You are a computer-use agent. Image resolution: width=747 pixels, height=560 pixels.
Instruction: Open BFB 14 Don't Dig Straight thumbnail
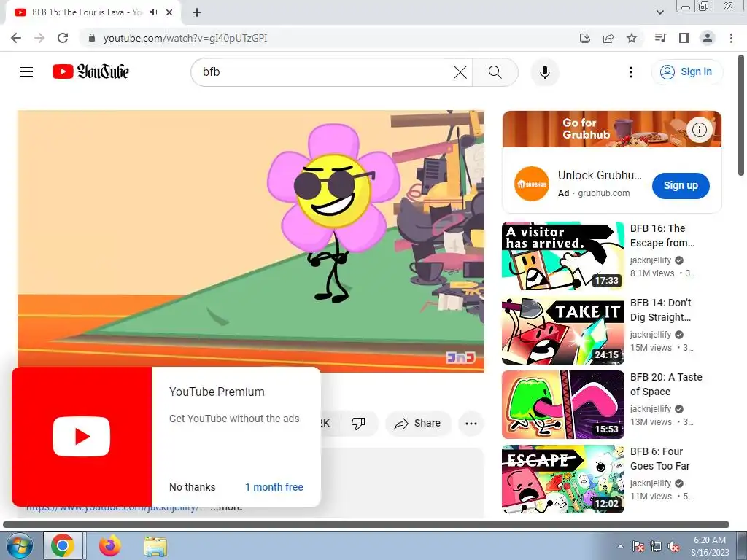562,330
